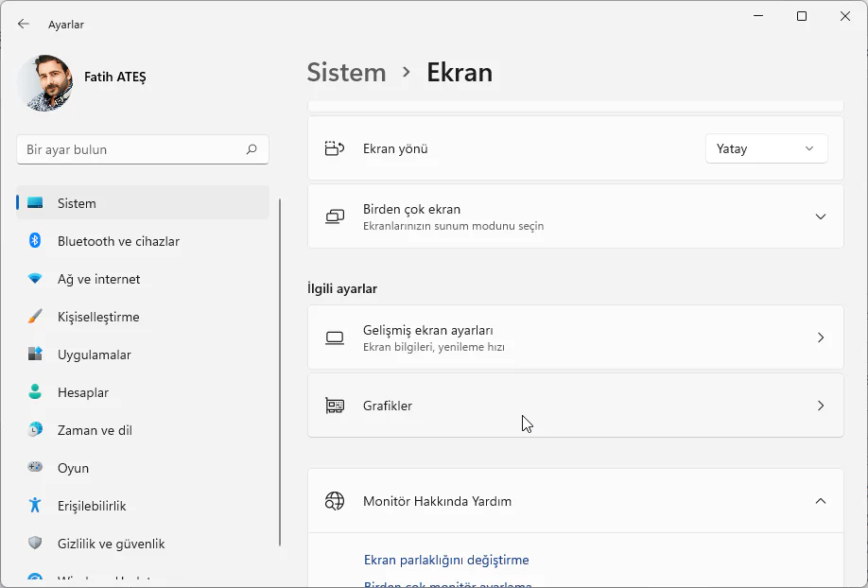Click the chevron on Gelişmiş ekran ayarları row
The image size is (868, 588).
[x=821, y=337]
